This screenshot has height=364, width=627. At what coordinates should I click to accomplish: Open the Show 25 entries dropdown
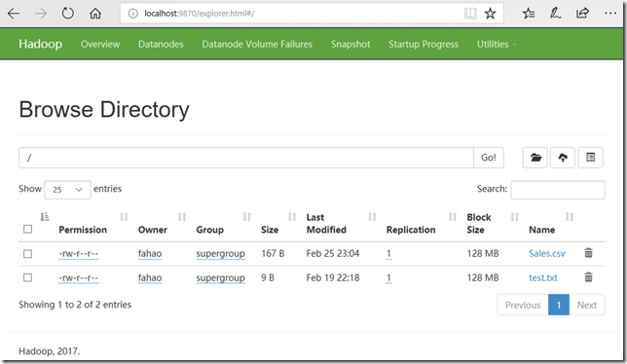[x=67, y=190]
